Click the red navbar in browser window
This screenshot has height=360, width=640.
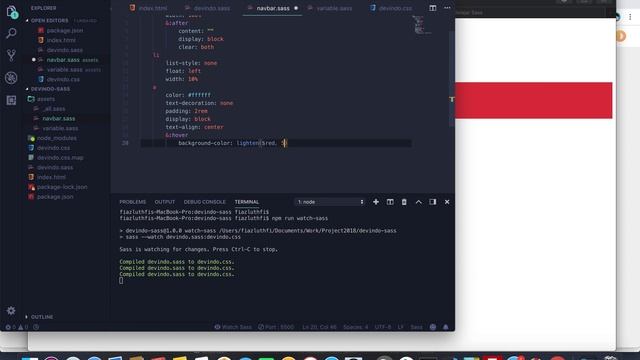click(x=533, y=100)
